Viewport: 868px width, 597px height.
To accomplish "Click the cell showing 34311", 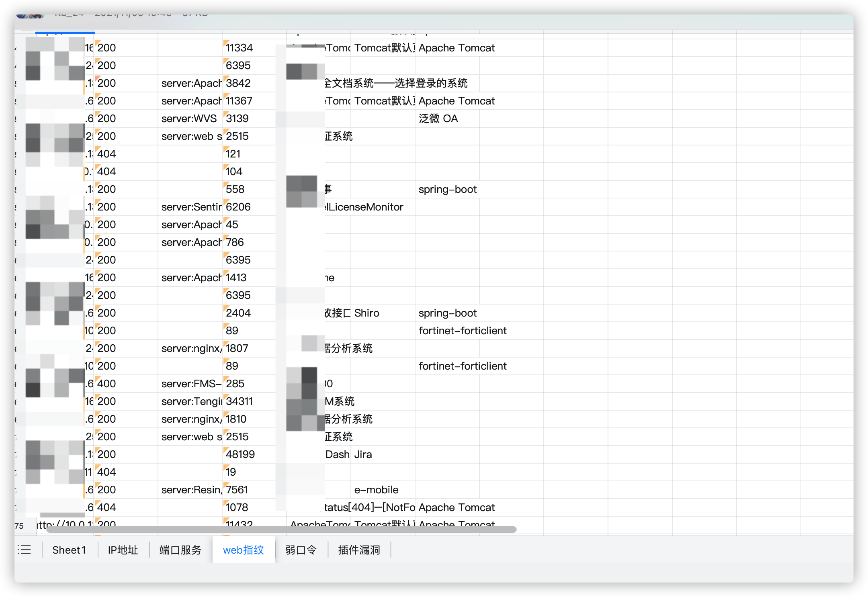I will [x=239, y=401].
